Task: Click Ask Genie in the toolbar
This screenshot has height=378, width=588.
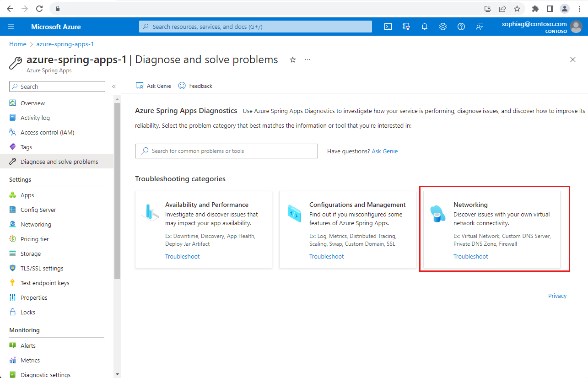Action: [153, 86]
